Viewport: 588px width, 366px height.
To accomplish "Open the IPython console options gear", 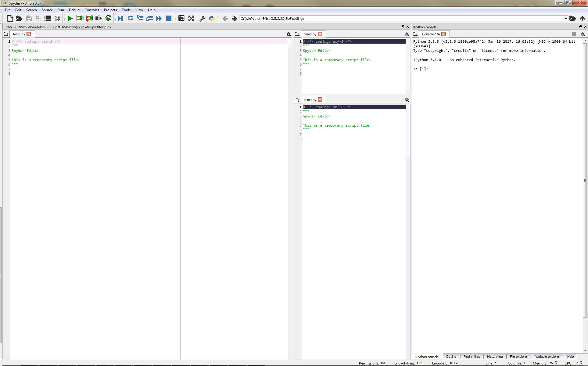I will tap(583, 34).
